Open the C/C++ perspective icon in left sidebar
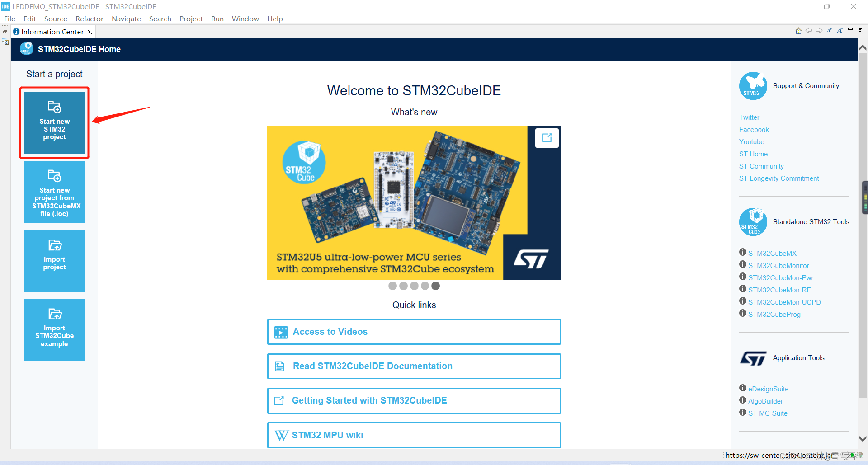868x465 pixels. click(5, 41)
